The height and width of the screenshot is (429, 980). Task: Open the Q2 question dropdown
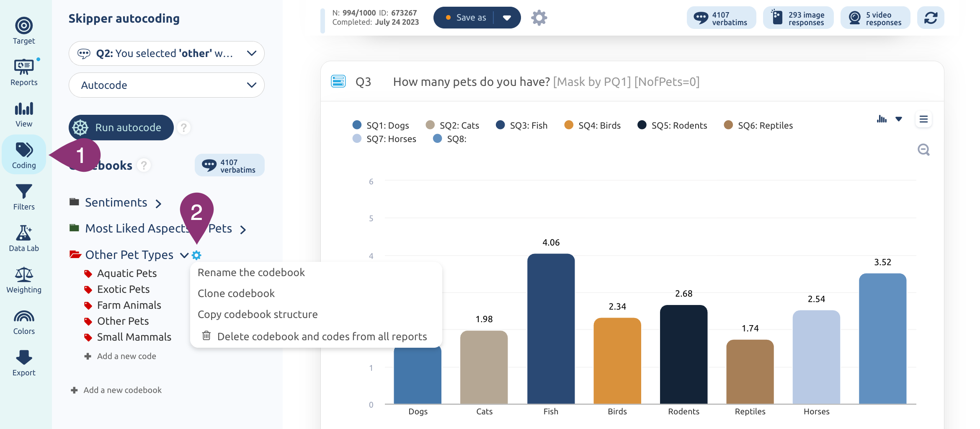pos(167,53)
